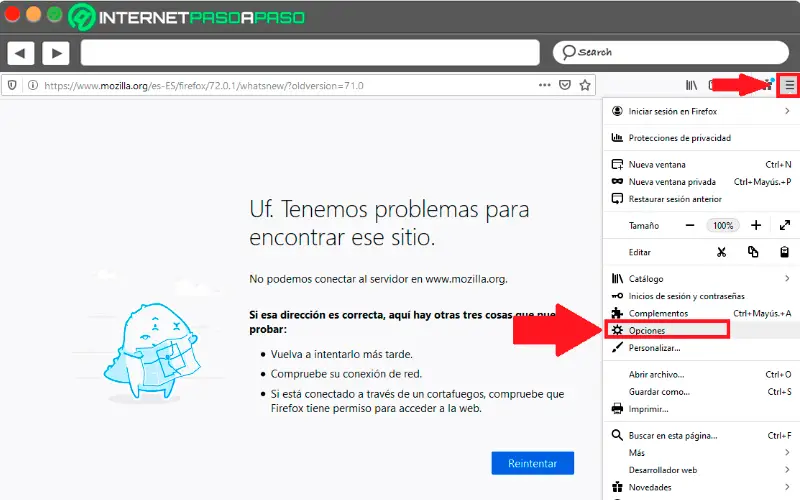Click the green macOS maximize dot
This screenshot has height=500, width=800.
(55, 14)
